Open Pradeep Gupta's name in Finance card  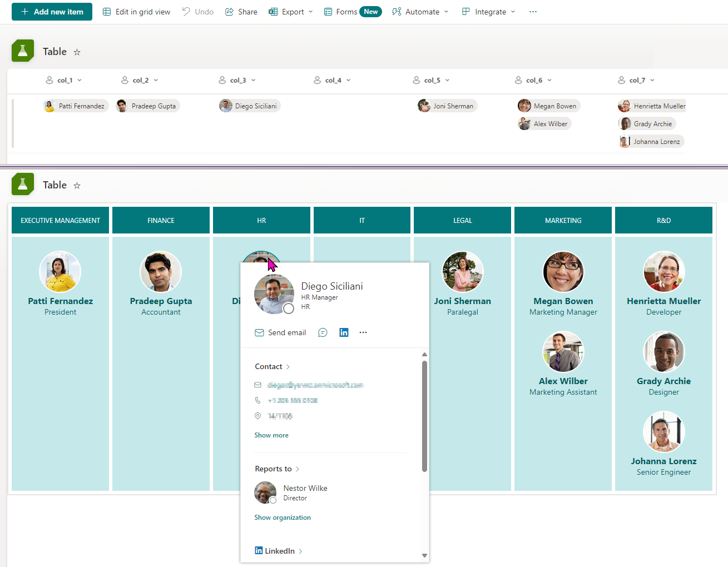(161, 301)
